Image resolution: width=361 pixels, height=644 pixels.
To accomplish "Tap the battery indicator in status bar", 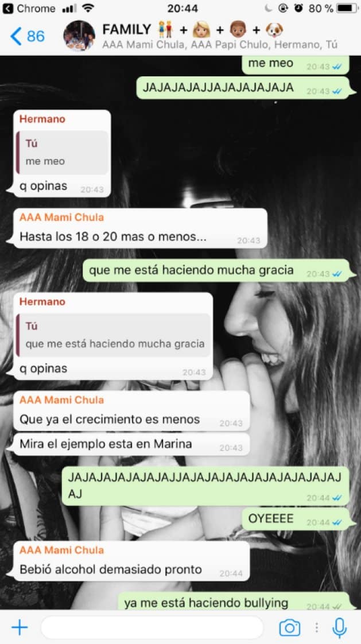I will coord(347,8).
